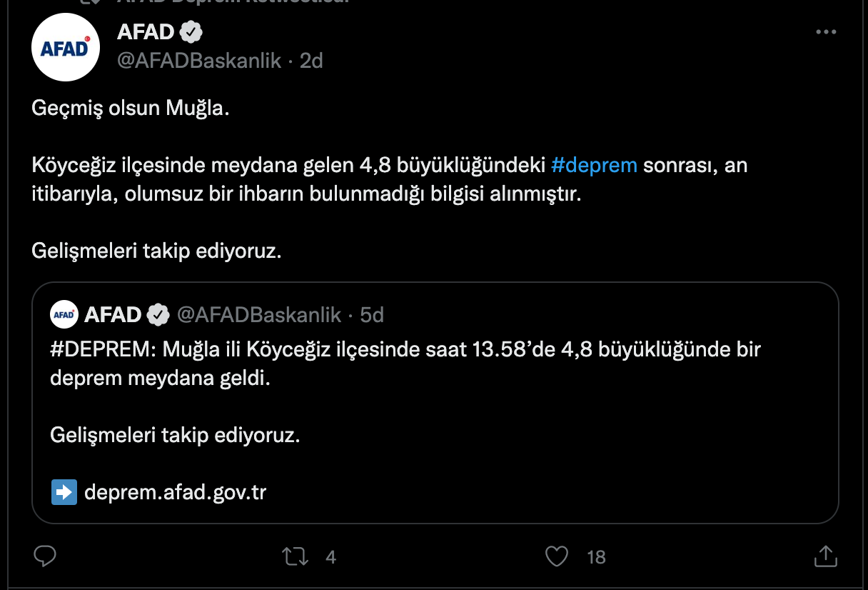This screenshot has width=868, height=590.
Task: Click the verified badge in quoted tweet
Action: tap(158, 314)
